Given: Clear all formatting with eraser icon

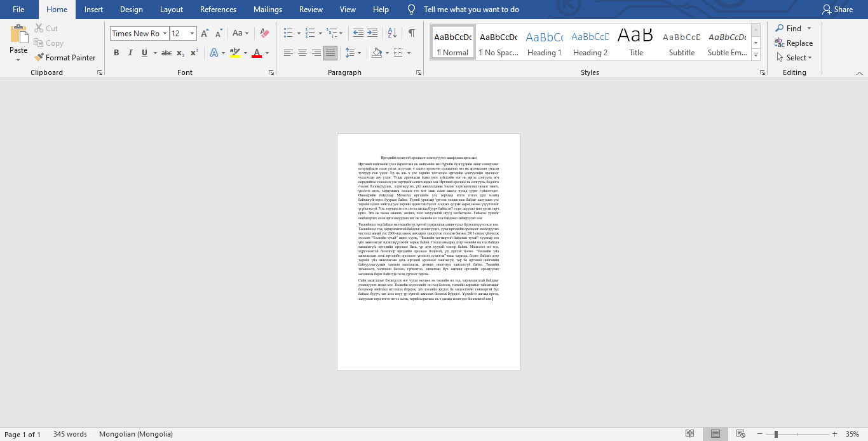Looking at the screenshot, I should [265, 33].
